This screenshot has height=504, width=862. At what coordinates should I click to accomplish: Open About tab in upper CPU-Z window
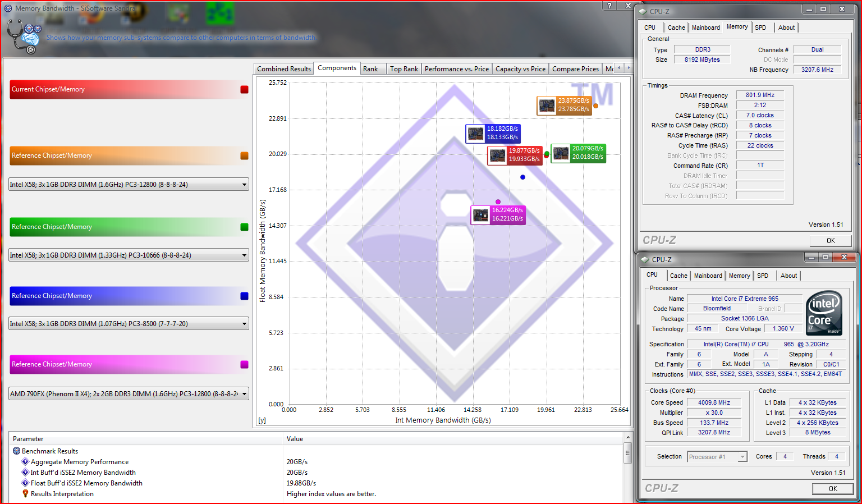786,28
